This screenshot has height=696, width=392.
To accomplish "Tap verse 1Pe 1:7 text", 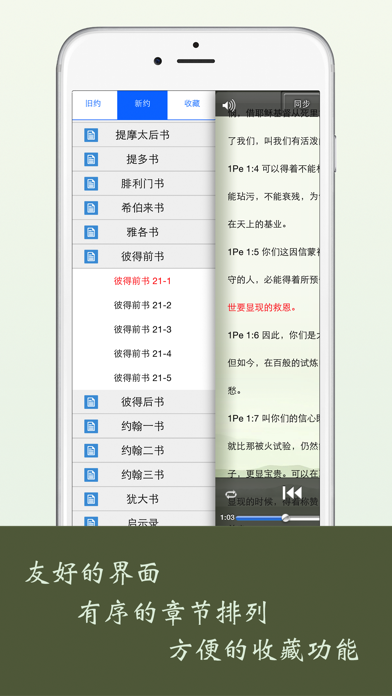I will 273,418.
